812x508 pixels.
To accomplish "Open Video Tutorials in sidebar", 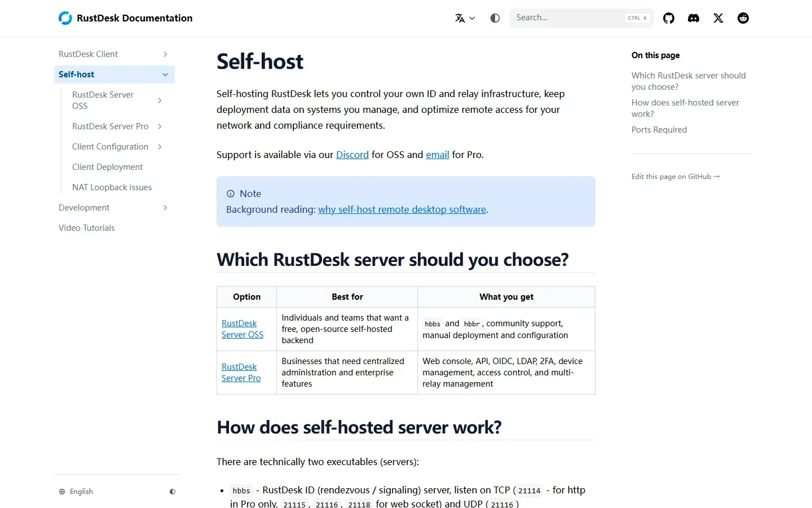I will pyautogui.click(x=86, y=228).
